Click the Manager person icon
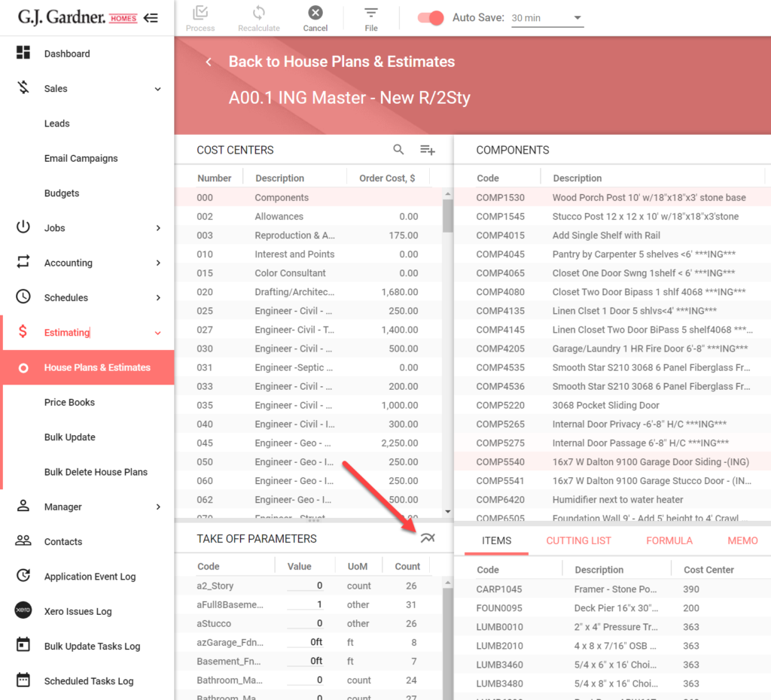Screen dimensions: 771x700 tap(23, 506)
